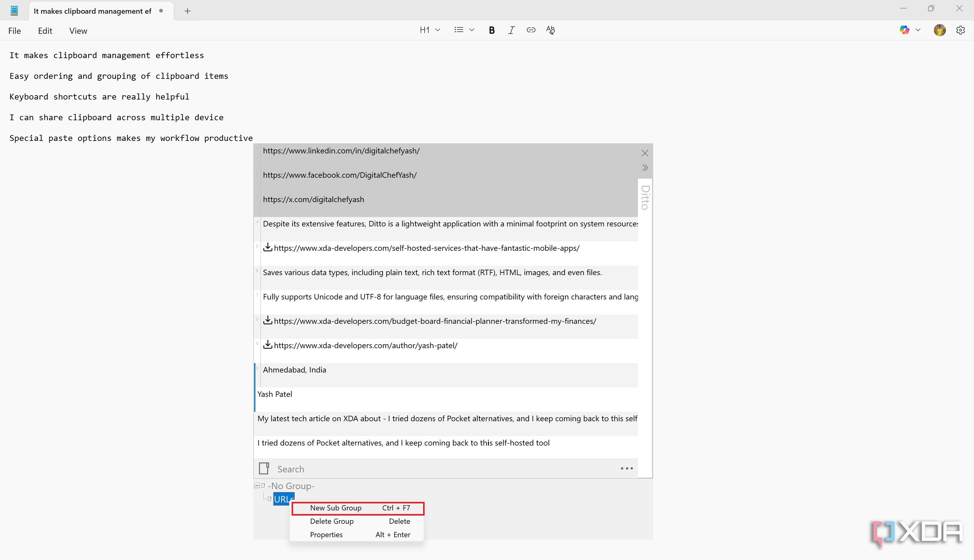Add a new Notepad tab with the plus
974x560 pixels.
point(187,11)
